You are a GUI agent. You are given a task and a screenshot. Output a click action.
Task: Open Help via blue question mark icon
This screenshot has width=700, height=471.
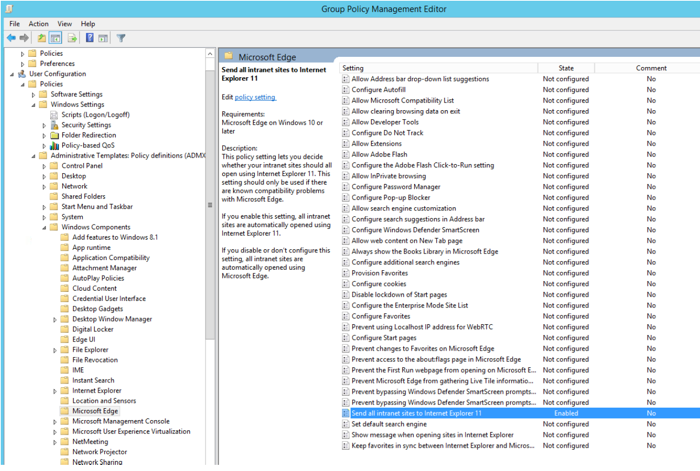(89, 38)
